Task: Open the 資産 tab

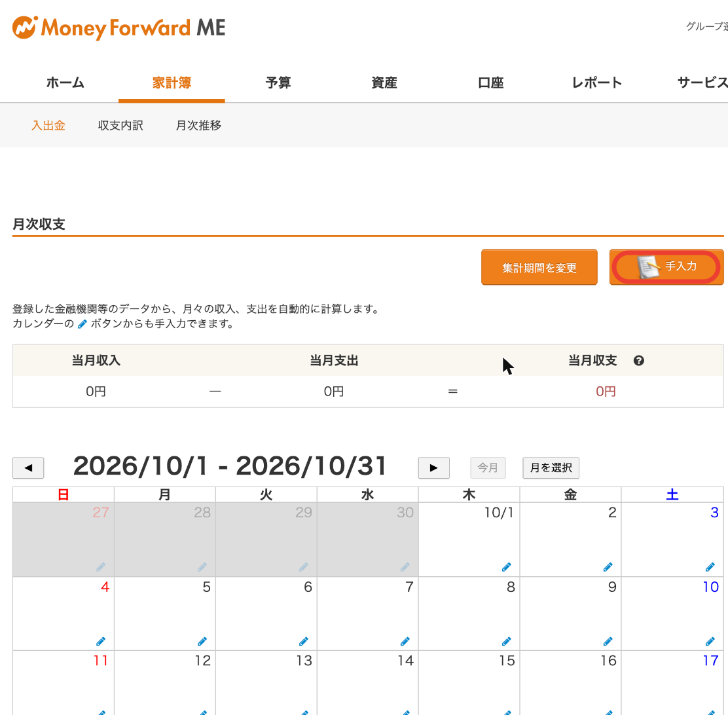Action: (384, 82)
